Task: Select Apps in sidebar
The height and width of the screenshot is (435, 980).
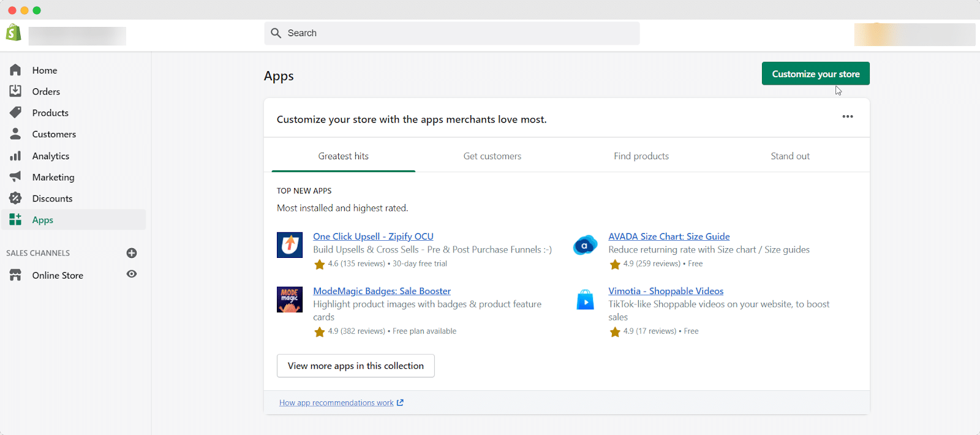Action: (x=73, y=219)
